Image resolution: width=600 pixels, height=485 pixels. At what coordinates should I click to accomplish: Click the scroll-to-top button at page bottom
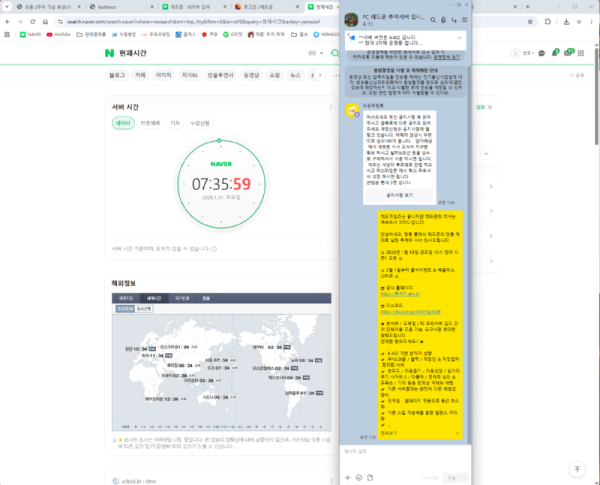tap(575, 442)
